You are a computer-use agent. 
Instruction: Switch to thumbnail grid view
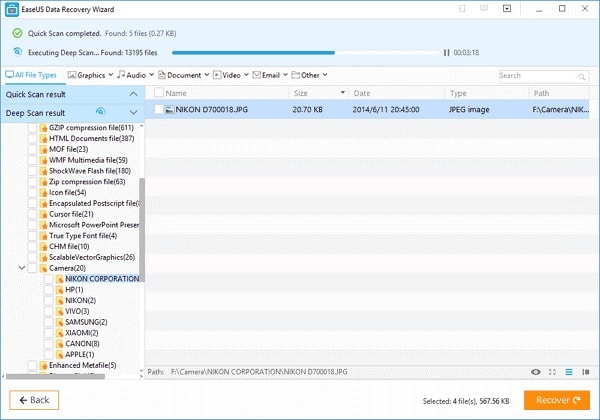(x=554, y=372)
